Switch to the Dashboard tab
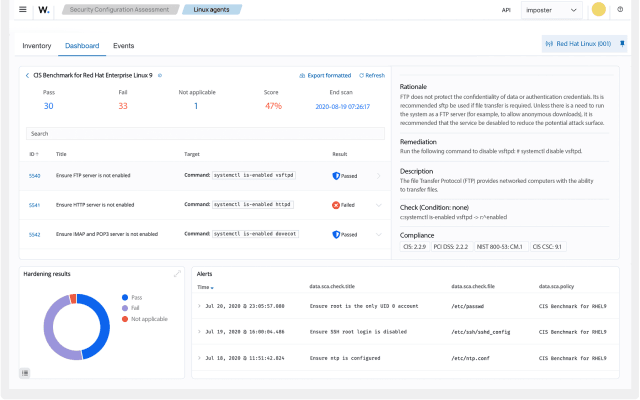 82,46
